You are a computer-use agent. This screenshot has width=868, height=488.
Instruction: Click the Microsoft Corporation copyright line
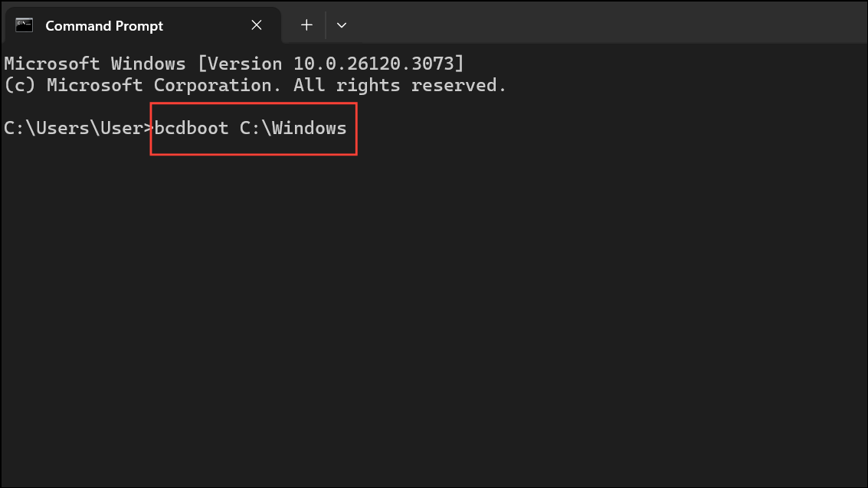(x=253, y=84)
